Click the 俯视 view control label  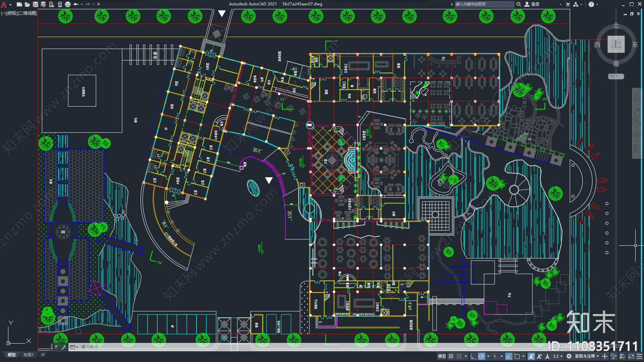pos(12,13)
